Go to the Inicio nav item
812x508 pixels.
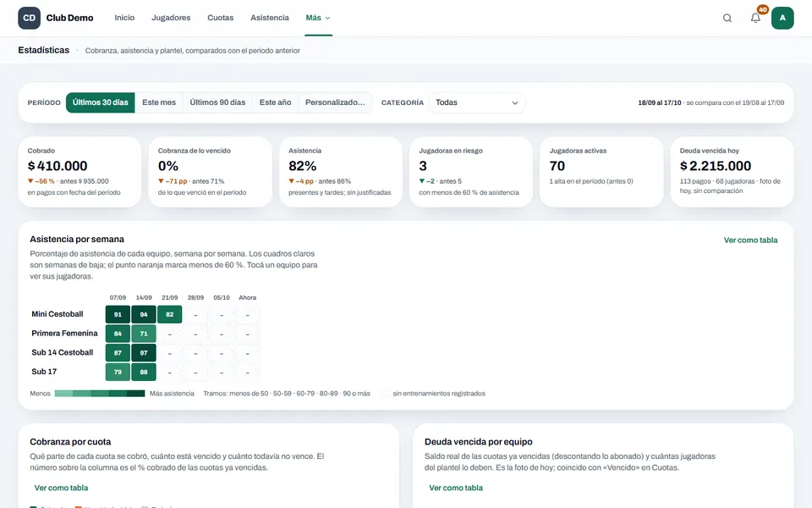124,18
